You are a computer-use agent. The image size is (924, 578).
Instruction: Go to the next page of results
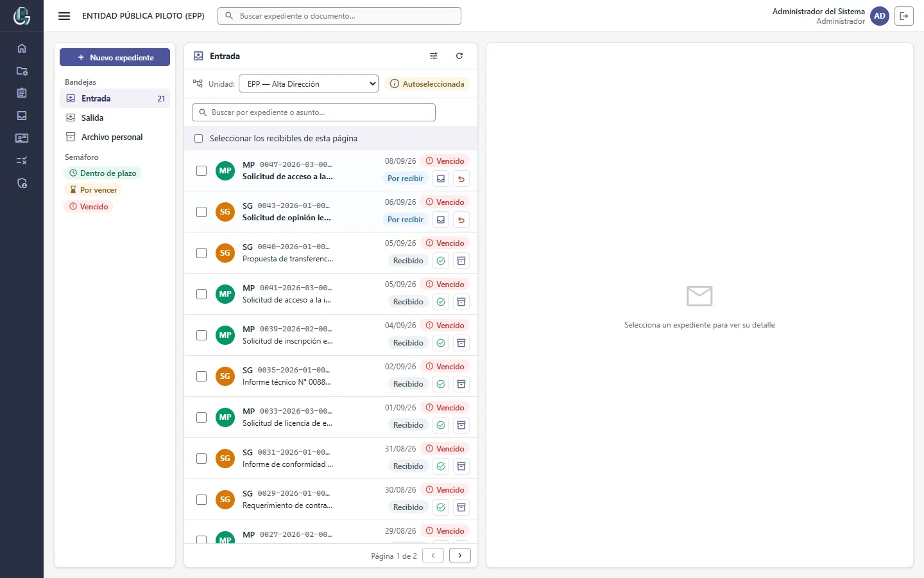click(460, 556)
